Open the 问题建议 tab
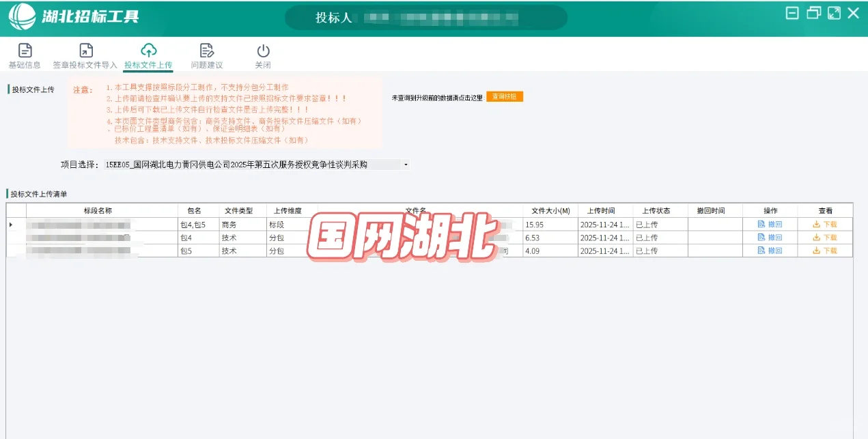The width and height of the screenshot is (868, 439). pos(206,55)
